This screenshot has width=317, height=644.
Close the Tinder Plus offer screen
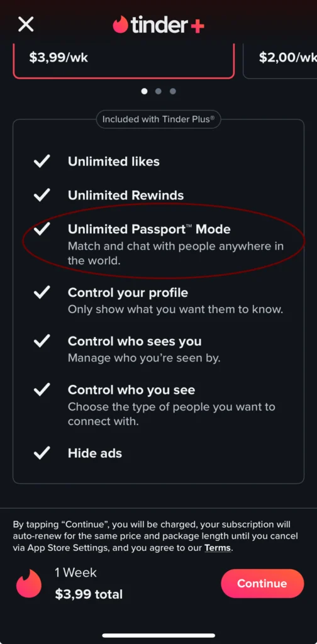pos(26,25)
